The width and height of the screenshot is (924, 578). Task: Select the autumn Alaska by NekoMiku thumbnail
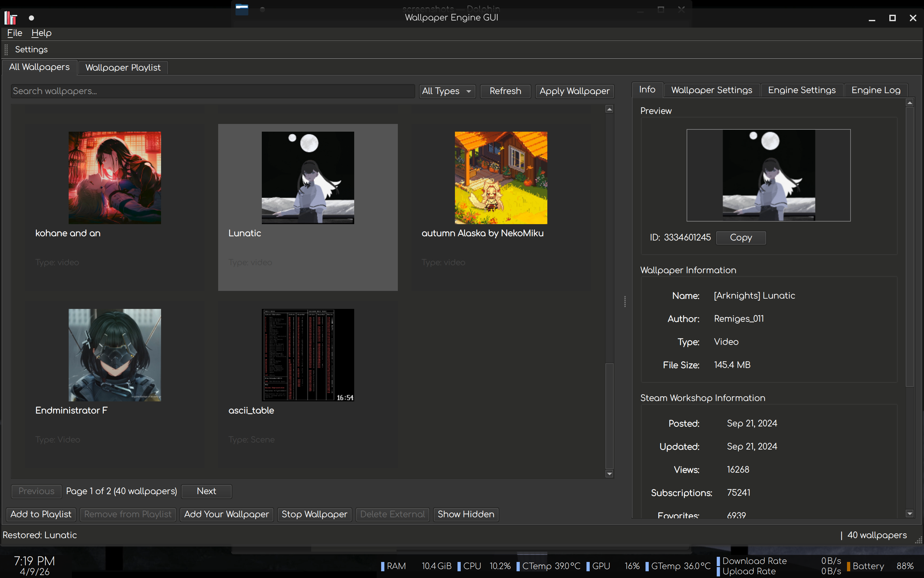[x=501, y=178]
